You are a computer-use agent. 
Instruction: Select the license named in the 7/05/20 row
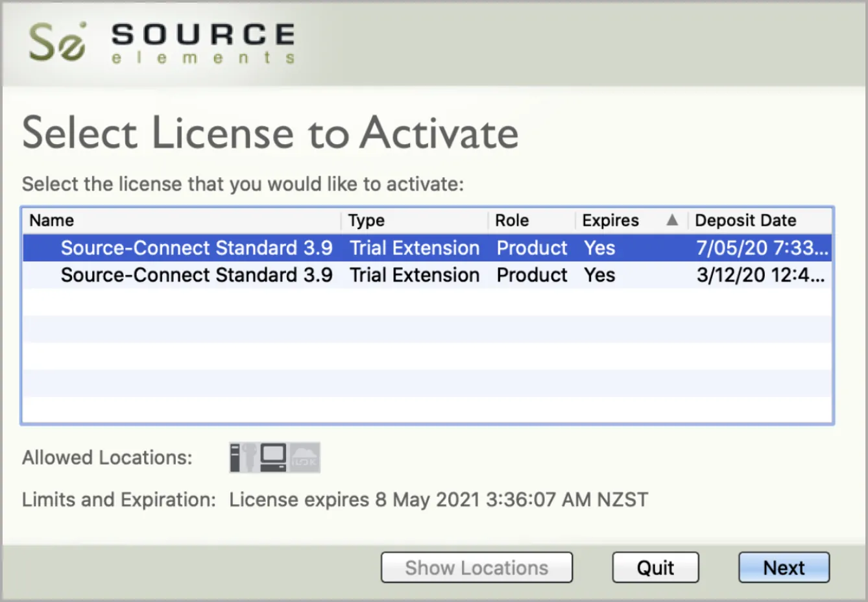click(197, 248)
